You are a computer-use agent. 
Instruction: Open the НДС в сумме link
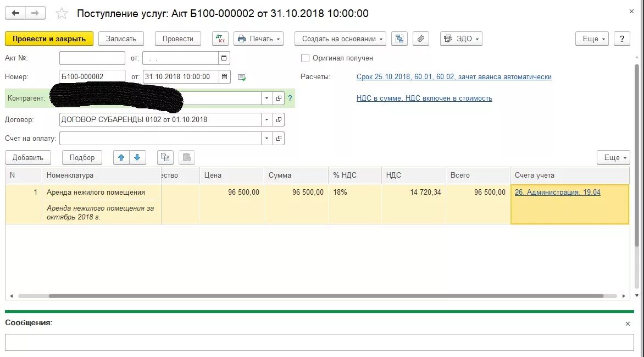click(424, 98)
